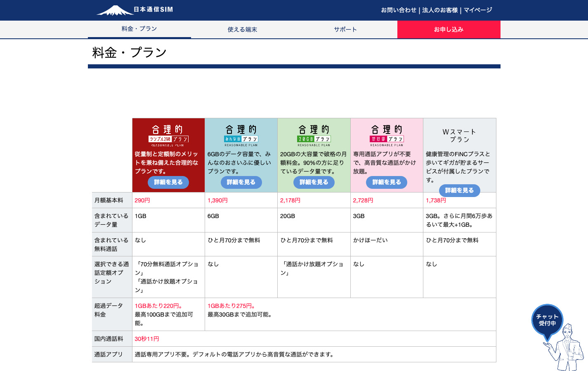Click 詳細を見る under みんなのプラン
Image resolution: width=588 pixels, height=371 pixels.
241,182
